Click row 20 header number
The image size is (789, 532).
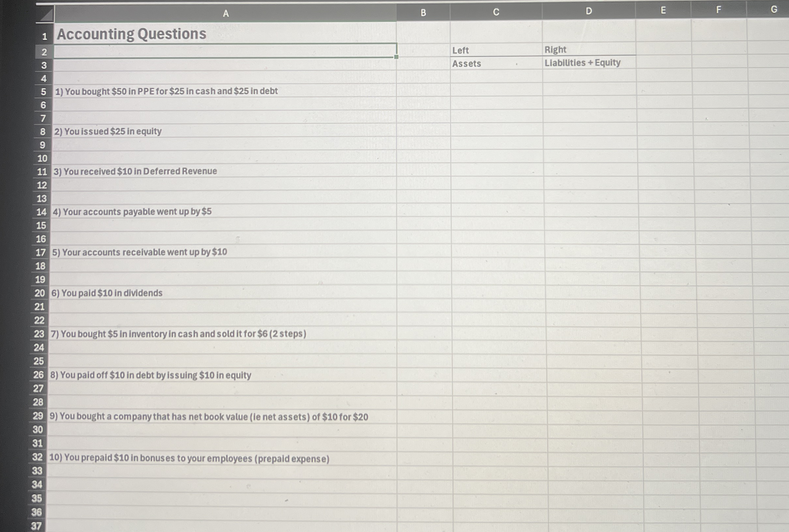40,293
